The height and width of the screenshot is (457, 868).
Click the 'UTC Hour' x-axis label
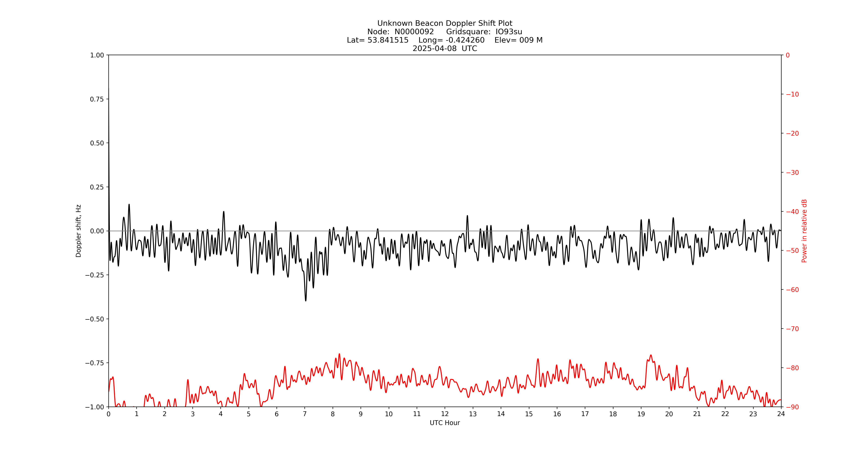tap(445, 423)
